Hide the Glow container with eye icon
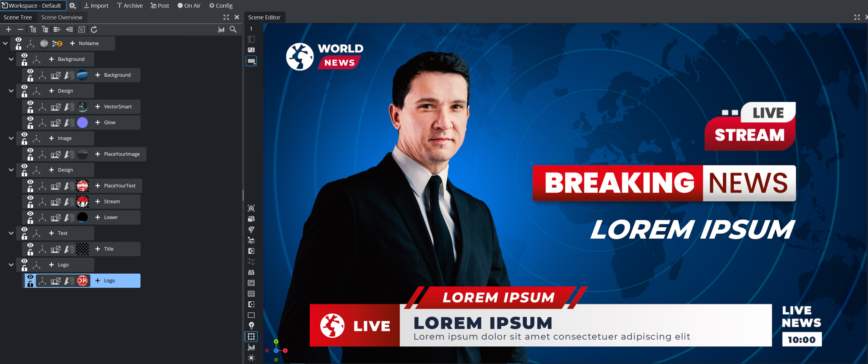 point(30,119)
